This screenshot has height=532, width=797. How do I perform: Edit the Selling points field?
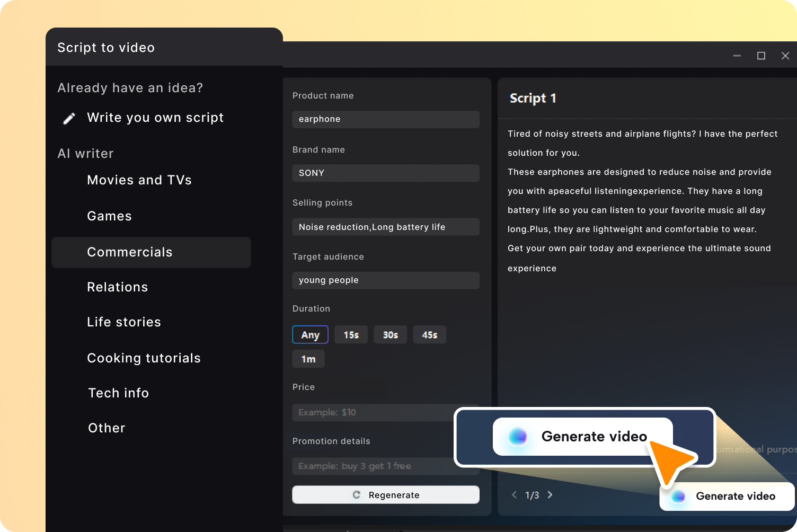(x=386, y=227)
